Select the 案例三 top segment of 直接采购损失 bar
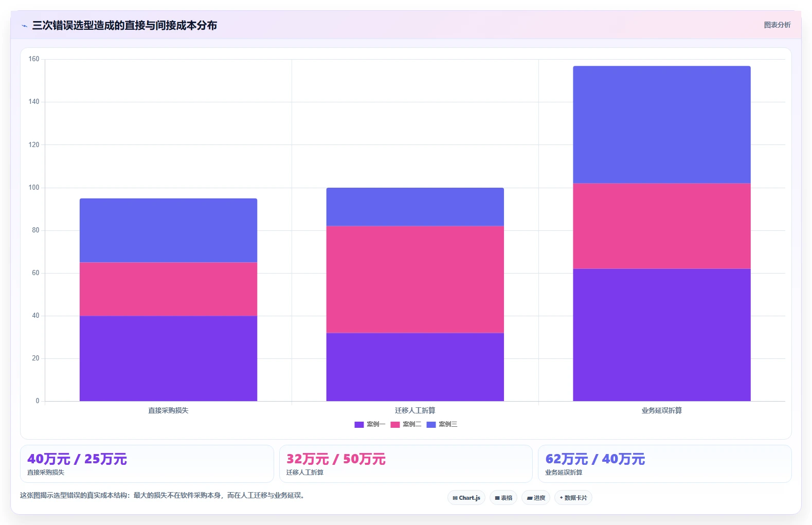Screen dimensions: 812x525 [x=168, y=230]
